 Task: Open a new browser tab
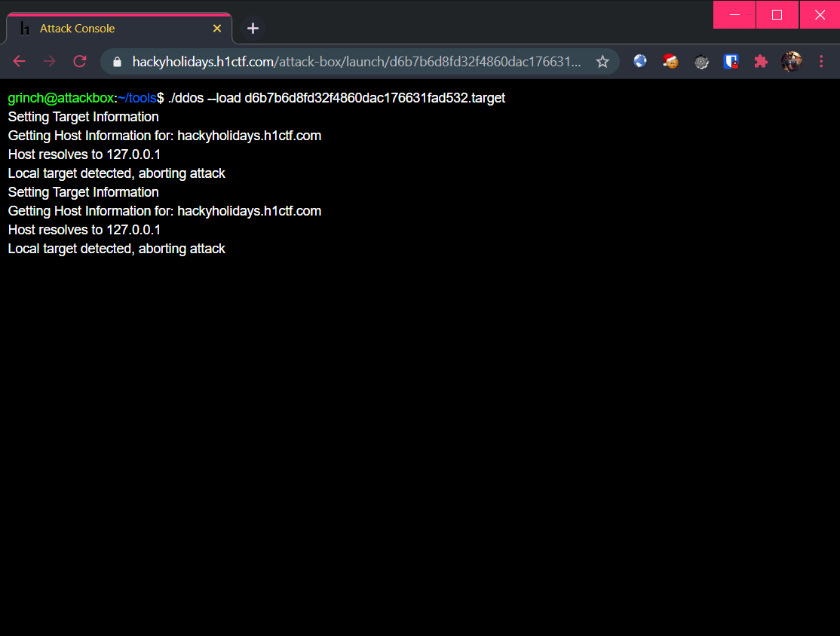(253, 29)
